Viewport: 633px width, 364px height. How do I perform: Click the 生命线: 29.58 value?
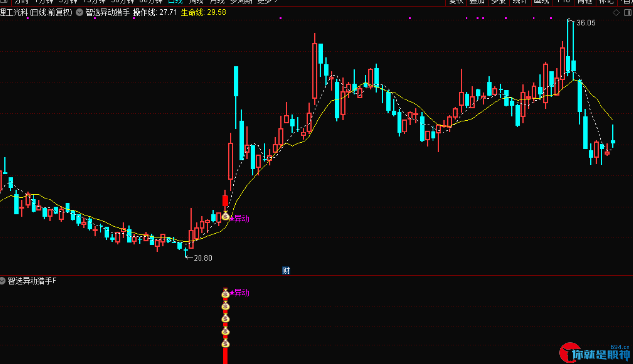click(203, 13)
